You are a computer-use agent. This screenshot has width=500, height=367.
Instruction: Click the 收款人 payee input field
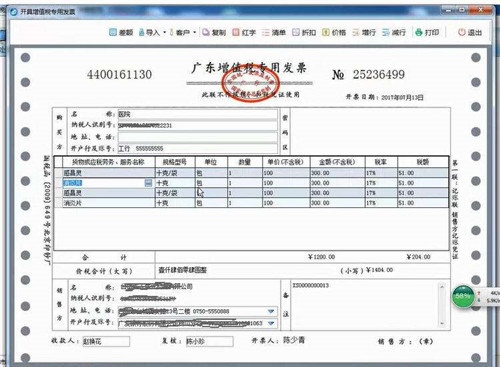click(106, 341)
